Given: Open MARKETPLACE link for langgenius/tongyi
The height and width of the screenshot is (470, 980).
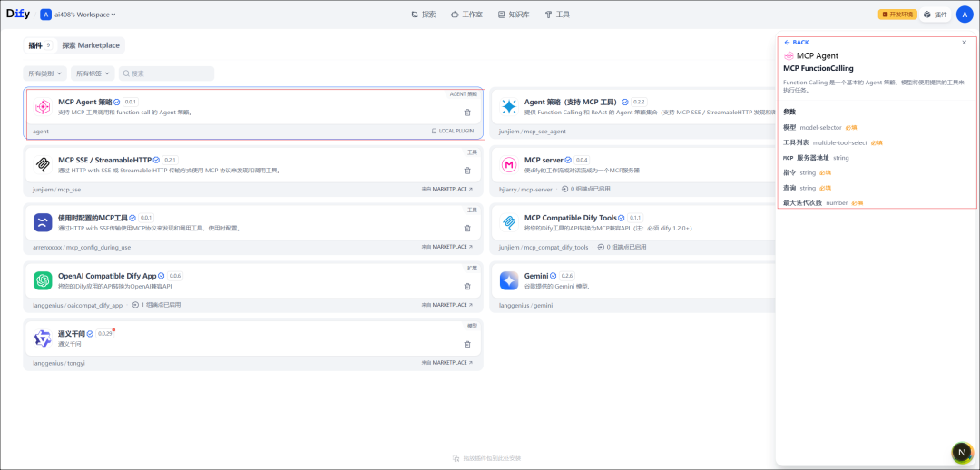Looking at the screenshot, I should coord(447,363).
